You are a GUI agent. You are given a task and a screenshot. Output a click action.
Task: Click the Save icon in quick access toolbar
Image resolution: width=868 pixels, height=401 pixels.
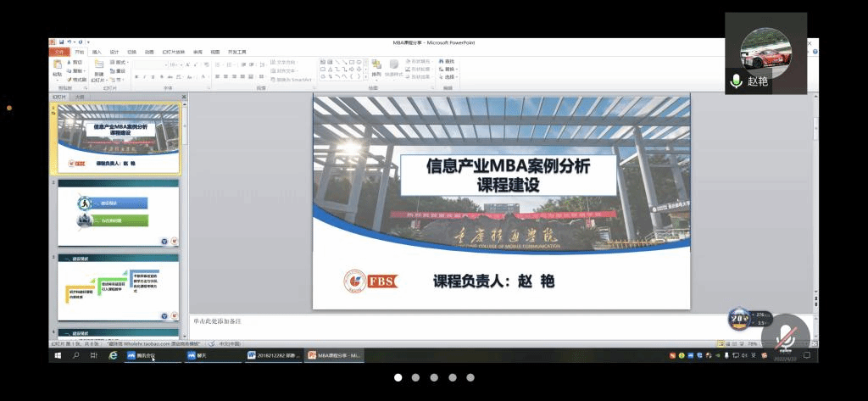click(x=61, y=42)
